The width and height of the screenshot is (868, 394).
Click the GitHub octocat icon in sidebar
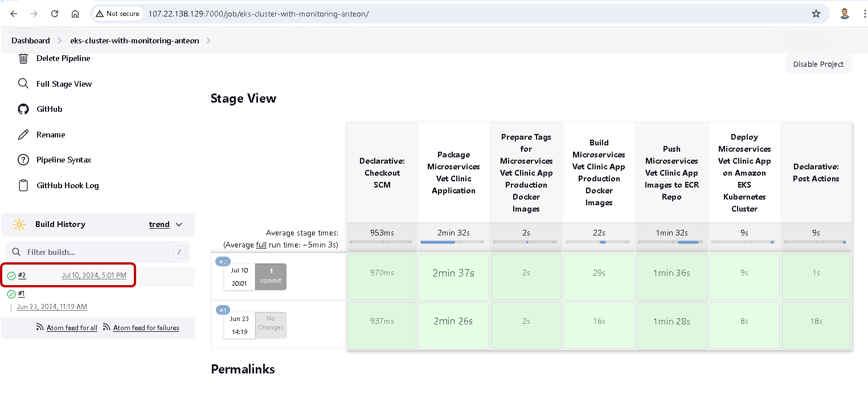[23, 109]
